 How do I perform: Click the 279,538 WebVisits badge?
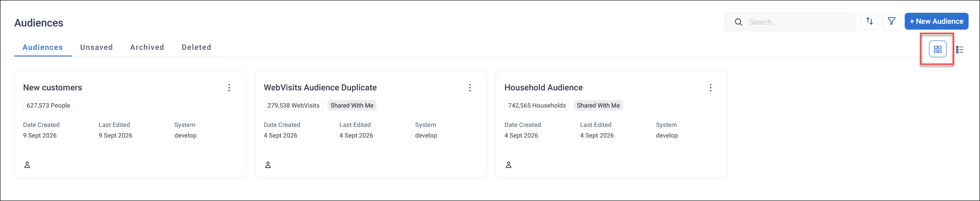(x=294, y=105)
